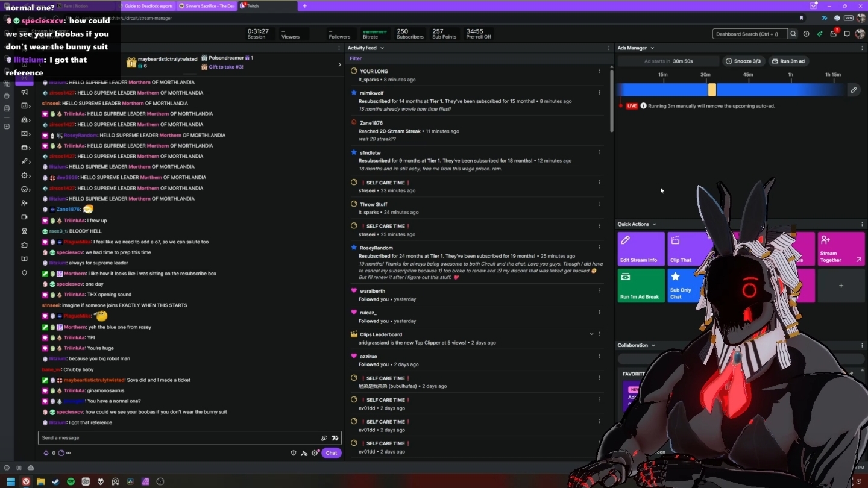Click the Edit Stream Info quick action
Viewport: 868px width, 488px height.
click(641, 249)
